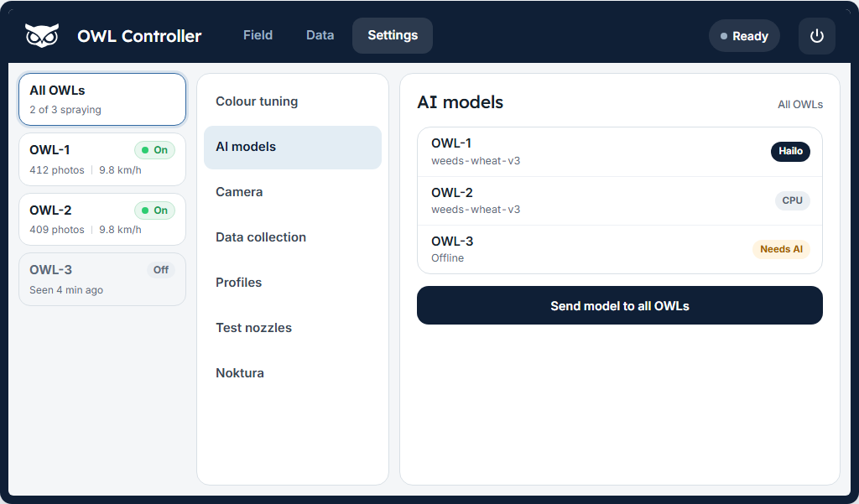Screen dimensions: 859x504
Task: Select the OWL-3 Offline row
Action: coord(620,249)
